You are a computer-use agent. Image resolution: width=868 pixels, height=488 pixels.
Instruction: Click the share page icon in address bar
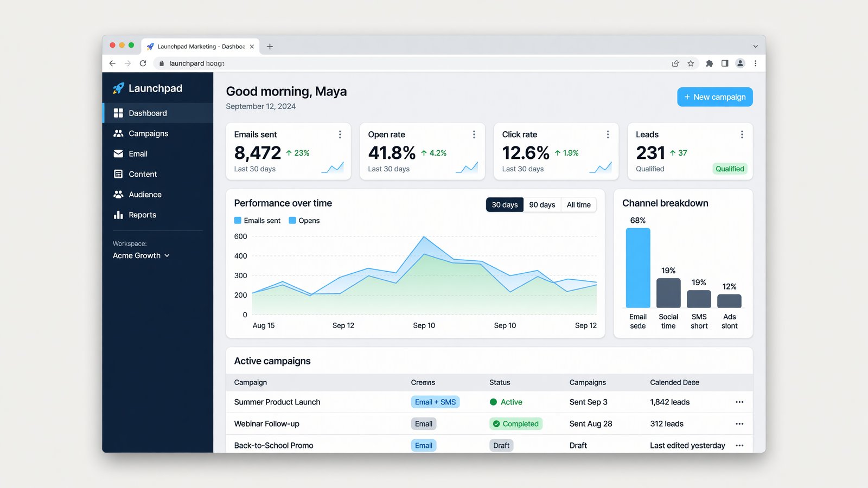click(x=675, y=63)
